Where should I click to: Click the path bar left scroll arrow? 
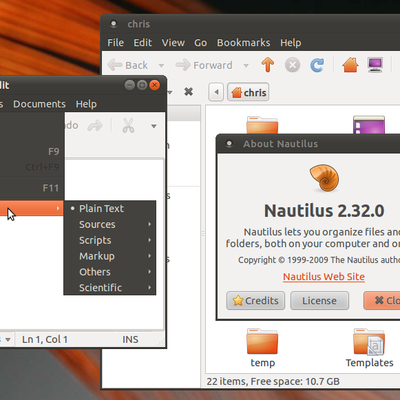[x=216, y=92]
